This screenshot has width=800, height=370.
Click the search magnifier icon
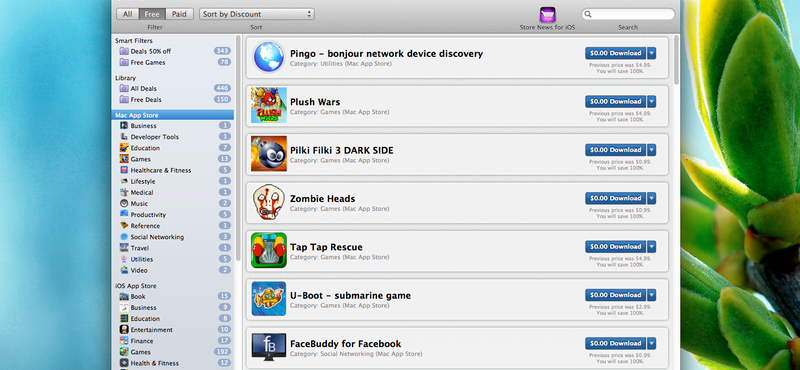point(588,14)
